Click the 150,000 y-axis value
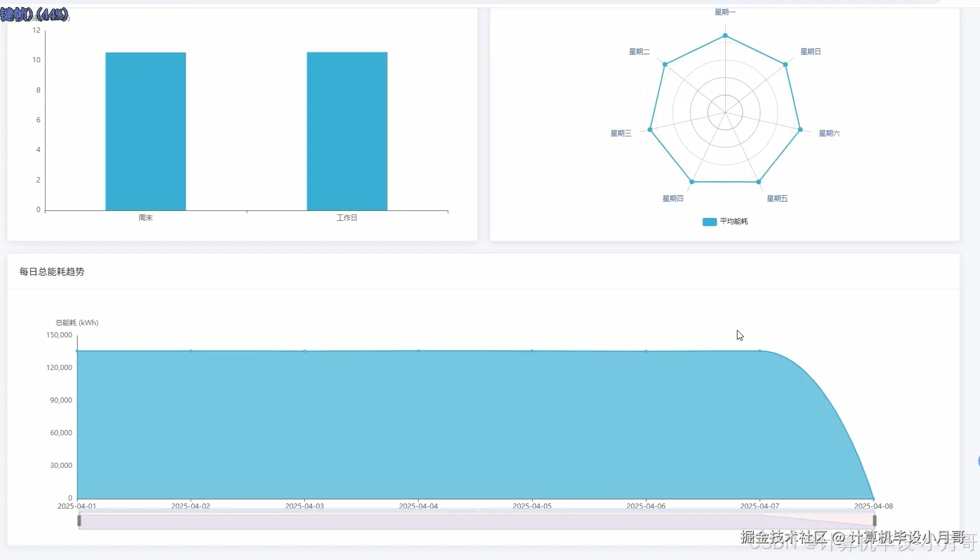This screenshot has width=980, height=560. pos(59,335)
